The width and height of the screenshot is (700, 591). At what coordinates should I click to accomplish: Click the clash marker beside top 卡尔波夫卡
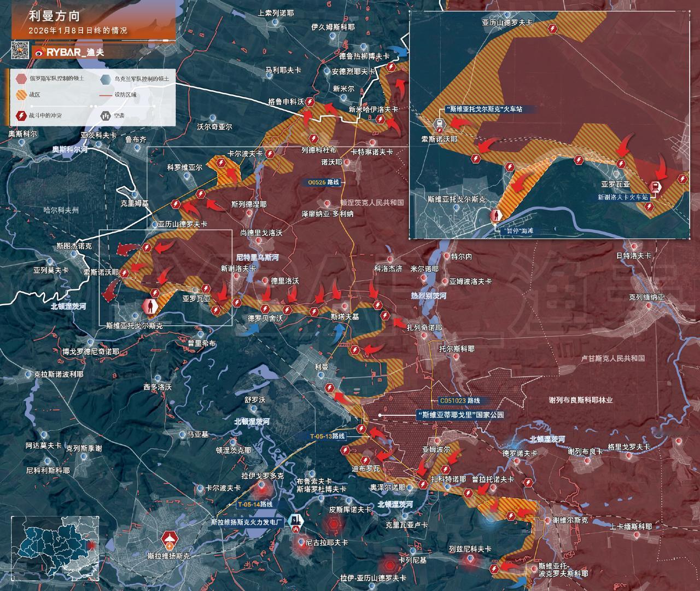point(270,154)
